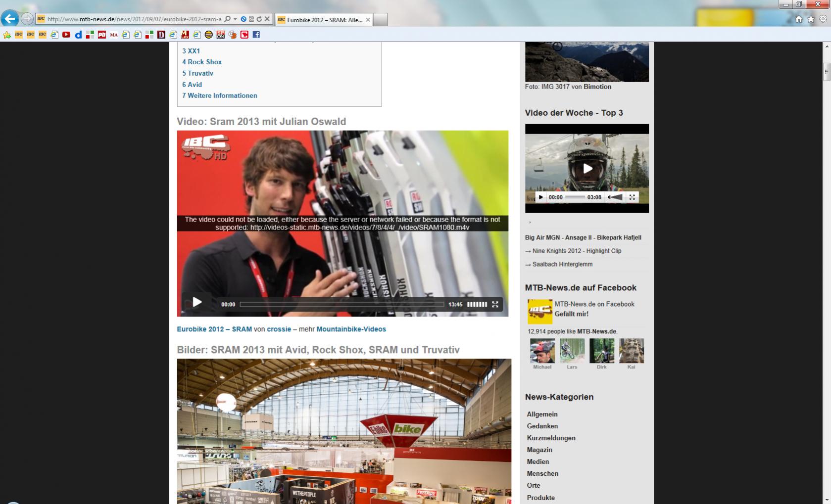Jump to '7 Weitere Informationen'
Viewport: 831px width, 504px height.
tap(220, 95)
